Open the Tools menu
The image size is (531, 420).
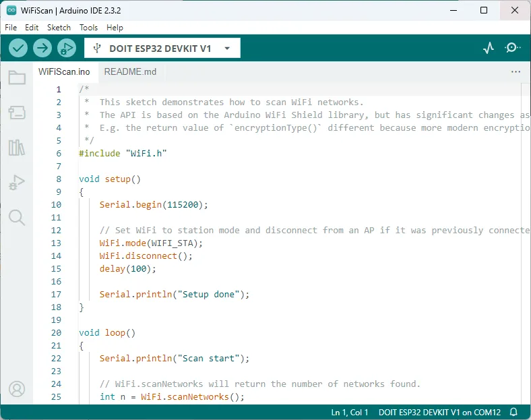coord(88,28)
